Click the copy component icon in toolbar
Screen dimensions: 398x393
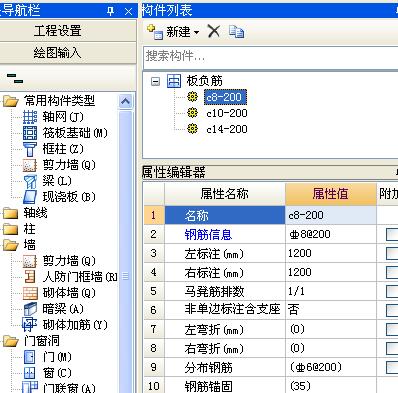pyautogui.click(x=236, y=32)
